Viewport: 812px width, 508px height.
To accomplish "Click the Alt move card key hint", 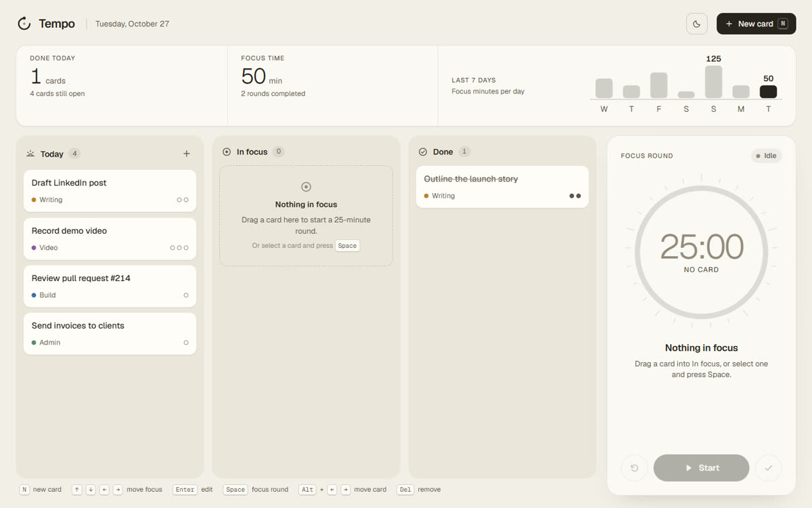I will [307, 490].
